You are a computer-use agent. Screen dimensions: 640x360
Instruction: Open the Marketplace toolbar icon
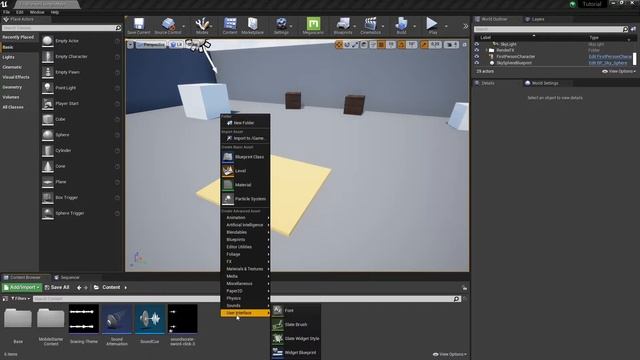(x=252, y=26)
